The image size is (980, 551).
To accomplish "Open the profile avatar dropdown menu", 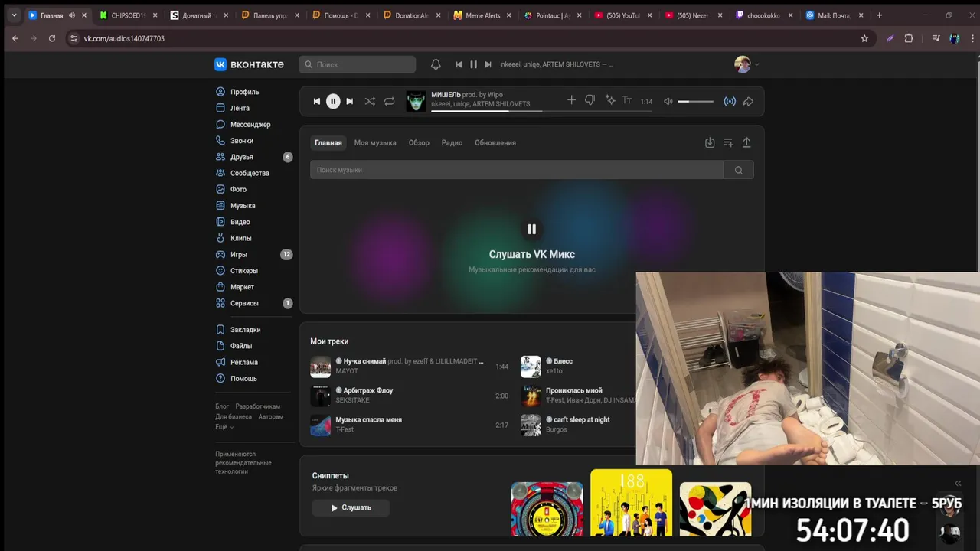I will 746,64.
